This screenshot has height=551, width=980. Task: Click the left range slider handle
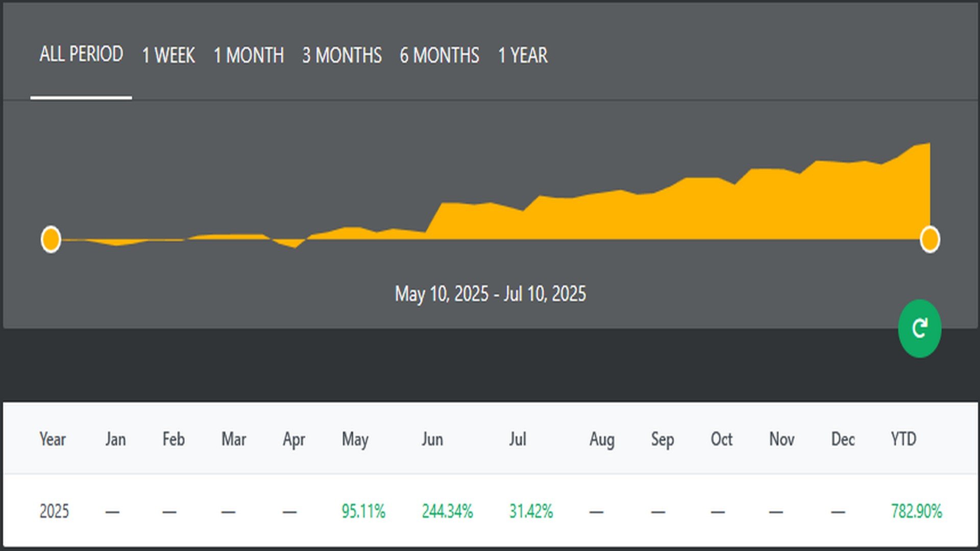click(x=51, y=239)
